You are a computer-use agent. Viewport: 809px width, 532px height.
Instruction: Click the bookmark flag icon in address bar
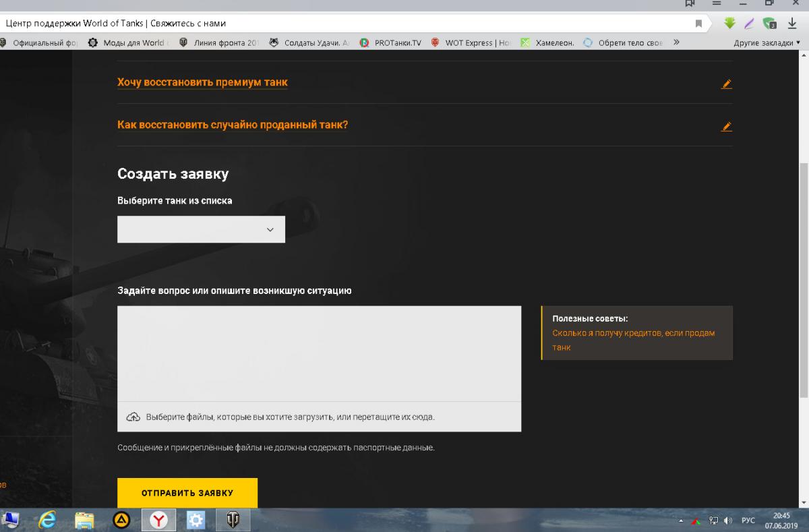coord(699,24)
